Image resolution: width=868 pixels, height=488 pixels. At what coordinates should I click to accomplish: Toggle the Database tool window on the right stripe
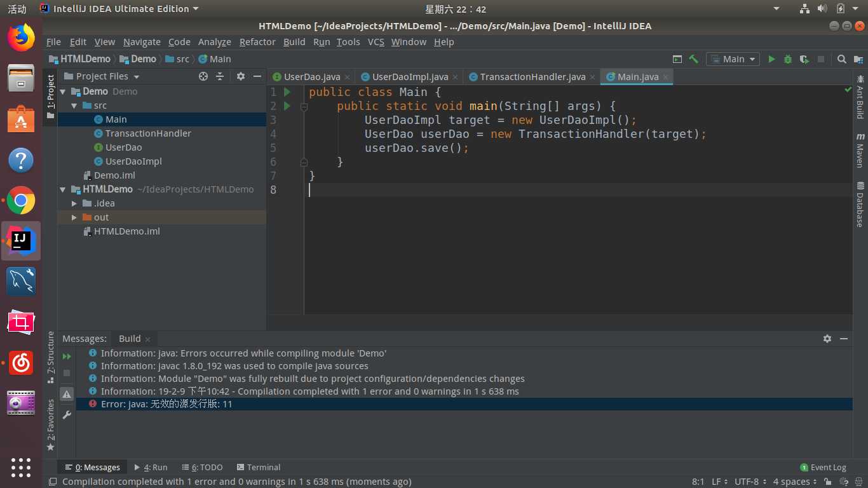pos(860,205)
